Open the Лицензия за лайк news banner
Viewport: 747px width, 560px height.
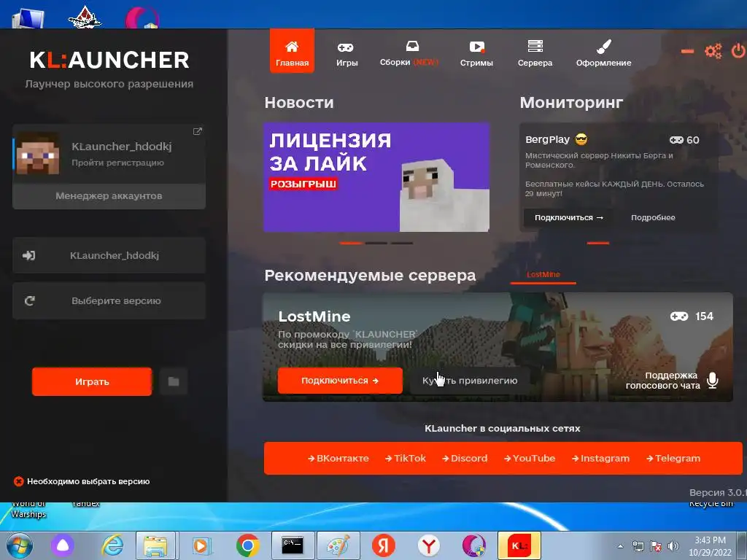point(376,177)
